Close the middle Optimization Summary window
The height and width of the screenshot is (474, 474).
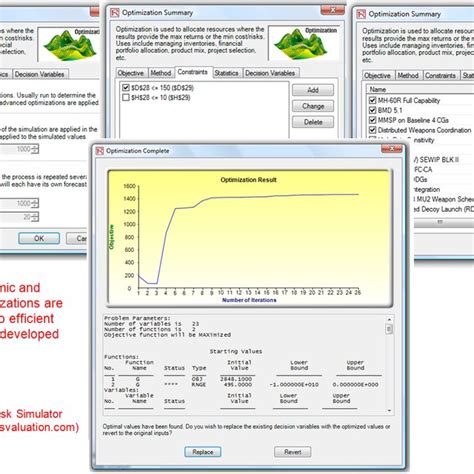point(332,10)
